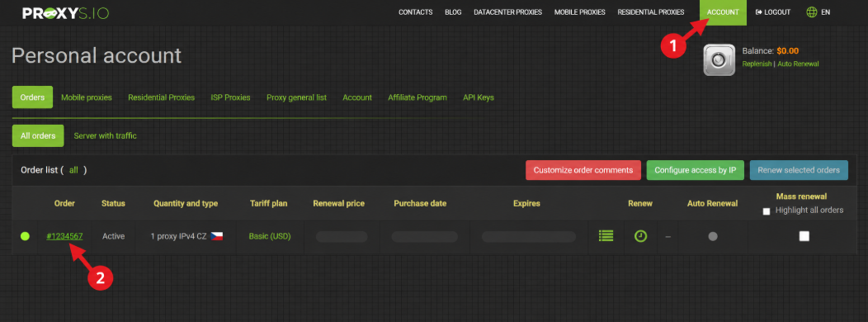
Task: Click the Order column header
Action: (x=64, y=203)
